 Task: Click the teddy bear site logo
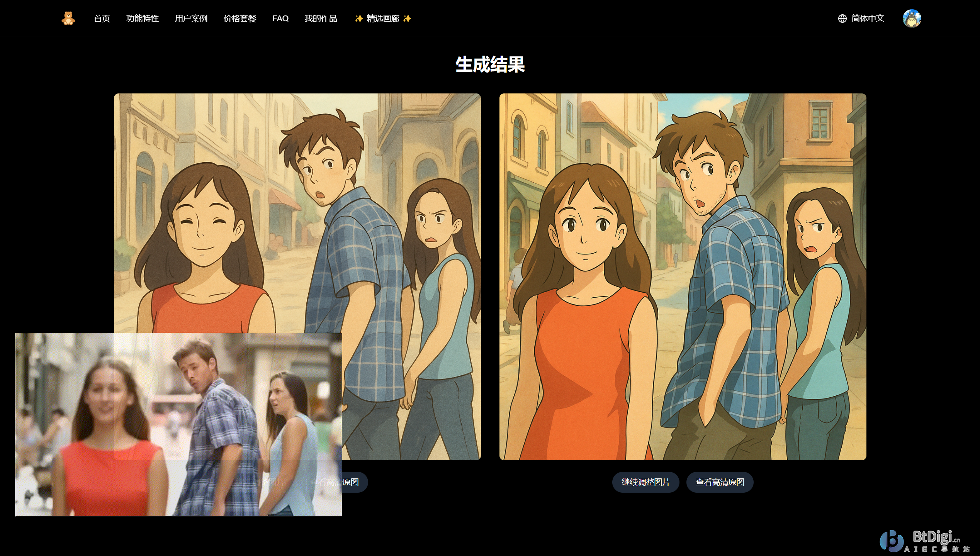coord(68,18)
